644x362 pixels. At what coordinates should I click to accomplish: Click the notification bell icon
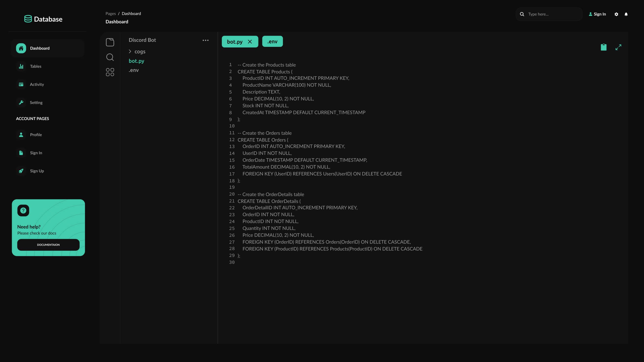[626, 14]
